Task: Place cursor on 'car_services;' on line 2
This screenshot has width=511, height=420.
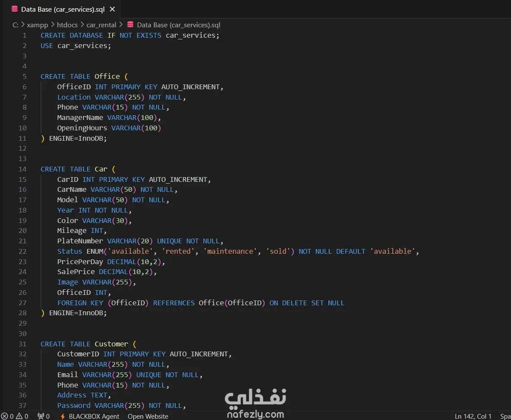Action: coord(84,45)
